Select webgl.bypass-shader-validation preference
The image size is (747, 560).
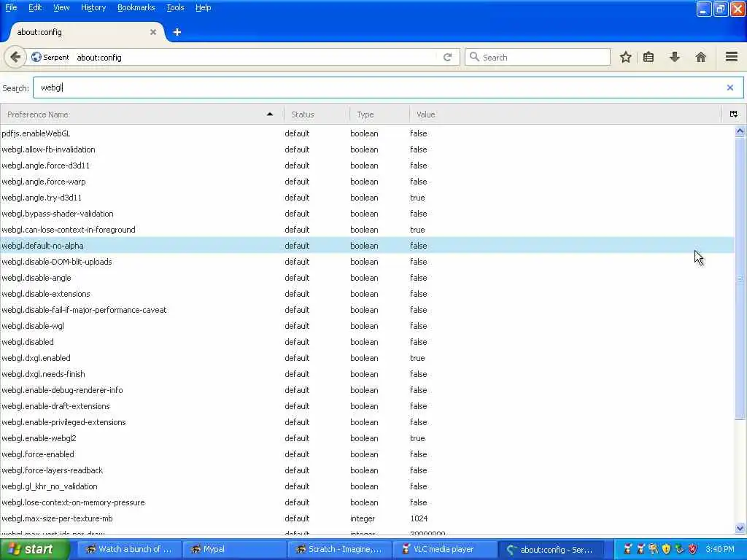(x=367, y=214)
